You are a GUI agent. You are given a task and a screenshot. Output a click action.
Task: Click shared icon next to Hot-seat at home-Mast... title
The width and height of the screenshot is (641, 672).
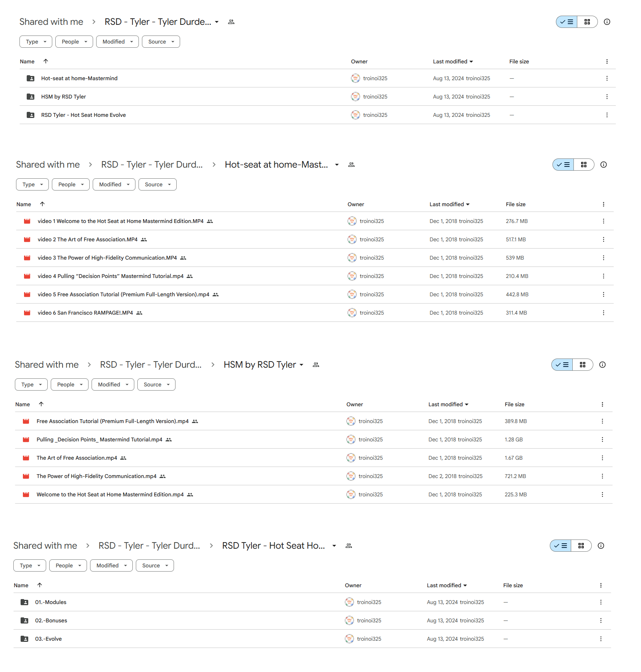(x=351, y=165)
